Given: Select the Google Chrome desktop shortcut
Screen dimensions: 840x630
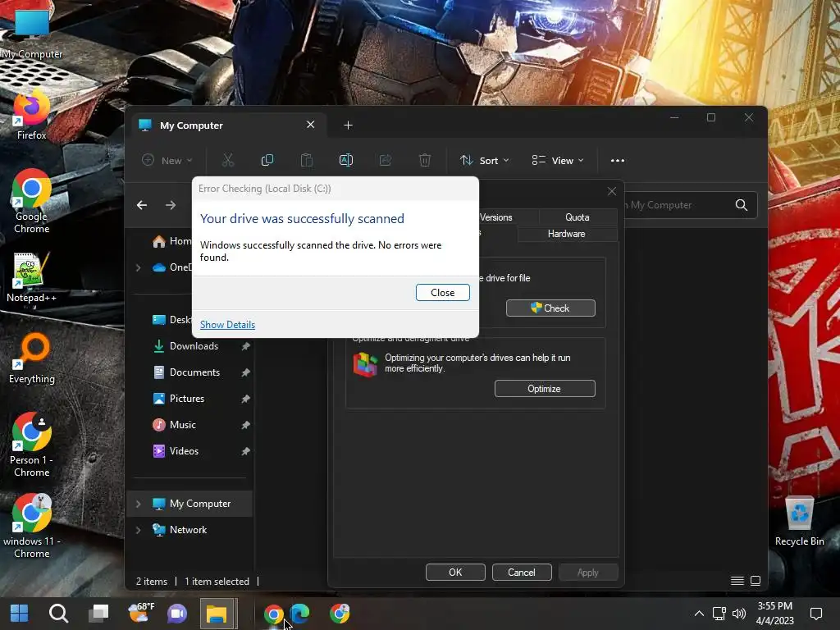Looking at the screenshot, I should 32,202.
